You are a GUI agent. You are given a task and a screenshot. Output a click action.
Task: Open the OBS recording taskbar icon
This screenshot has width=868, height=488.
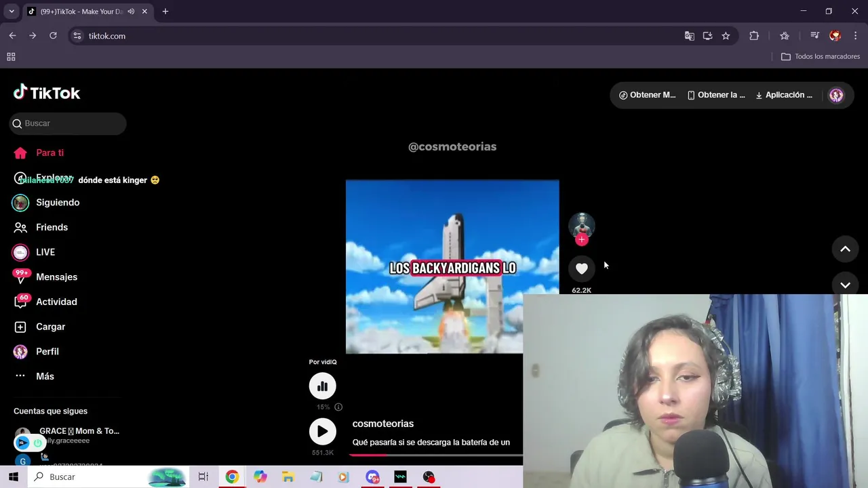tap(429, 477)
